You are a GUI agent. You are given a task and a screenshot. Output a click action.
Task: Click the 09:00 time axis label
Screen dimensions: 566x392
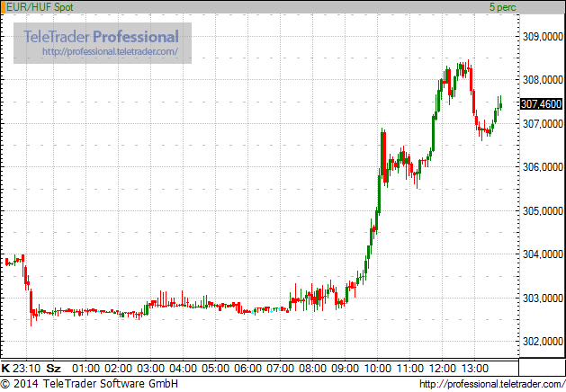pos(345,369)
